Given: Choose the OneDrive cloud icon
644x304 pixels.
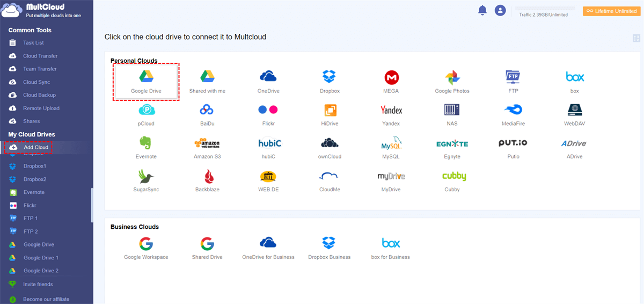Looking at the screenshot, I should coord(268,77).
